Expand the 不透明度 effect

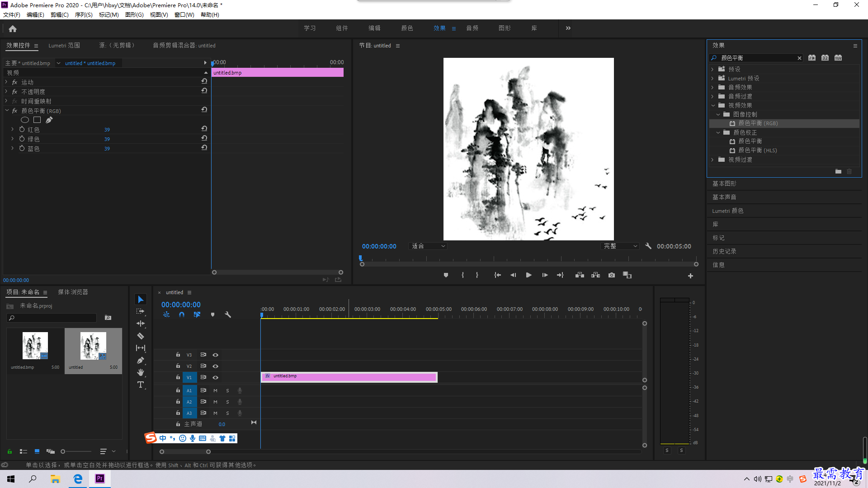pyautogui.click(x=6, y=92)
